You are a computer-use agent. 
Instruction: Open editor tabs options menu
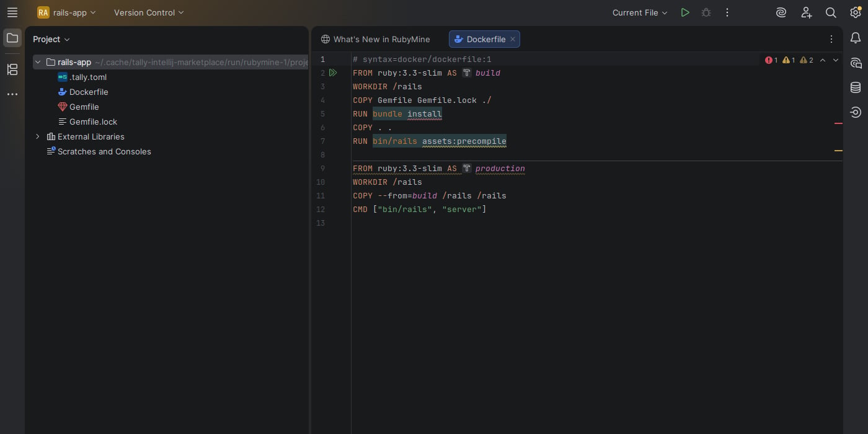(831, 39)
